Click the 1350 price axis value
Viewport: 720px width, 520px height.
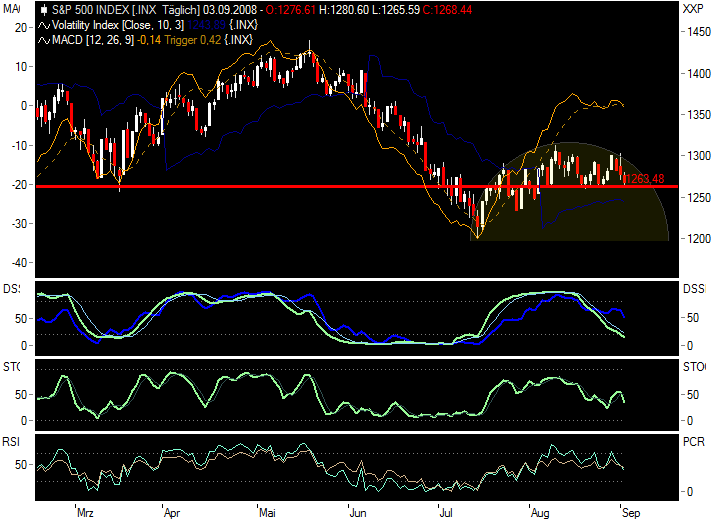click(x=699, y=114)
